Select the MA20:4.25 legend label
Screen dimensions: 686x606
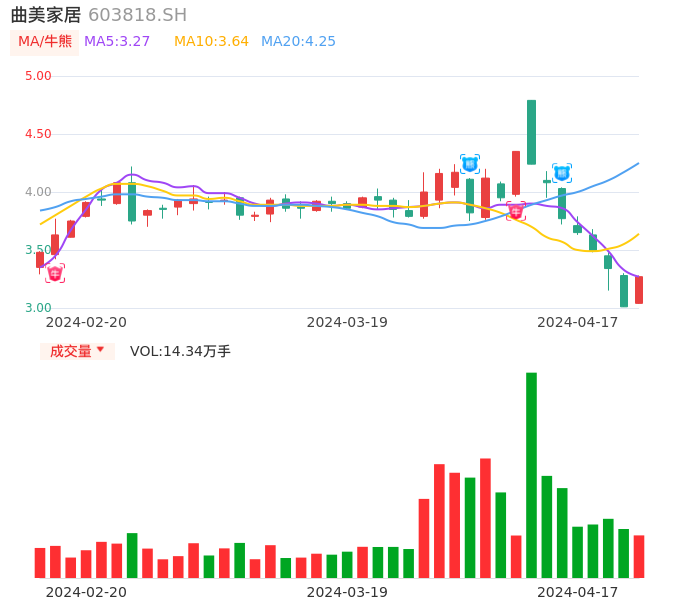(298, 42)
